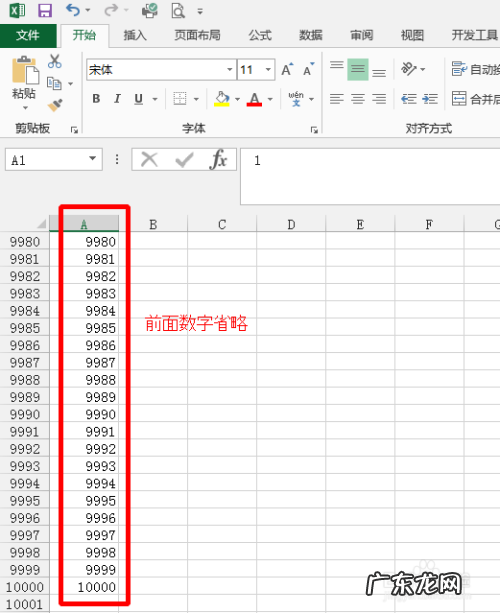This screenshot has height=613, width=500.
Task: Switch to the 视图 (View) tab
Action: [x=412, y=36]
